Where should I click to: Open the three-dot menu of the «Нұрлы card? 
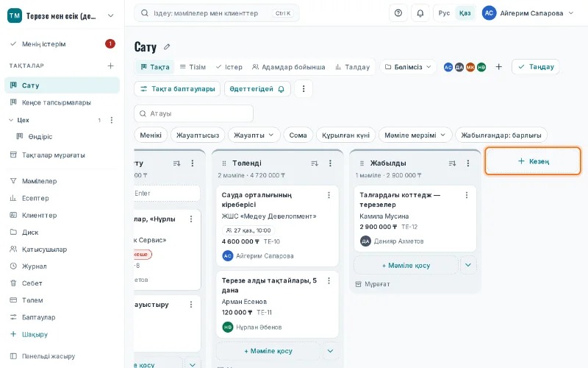tap(191, 219)
